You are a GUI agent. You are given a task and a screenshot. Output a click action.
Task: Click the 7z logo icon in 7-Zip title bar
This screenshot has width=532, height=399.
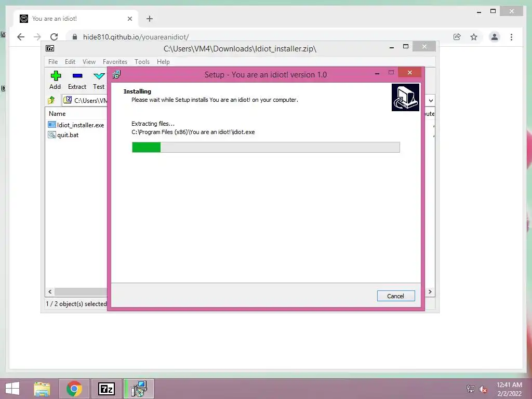point(50,48)
